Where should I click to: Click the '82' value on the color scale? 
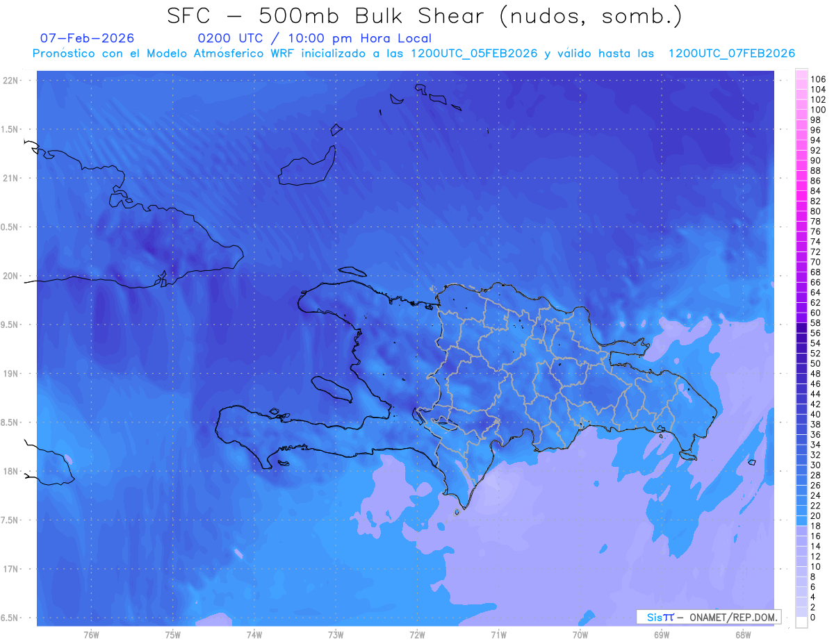[815, 201]
